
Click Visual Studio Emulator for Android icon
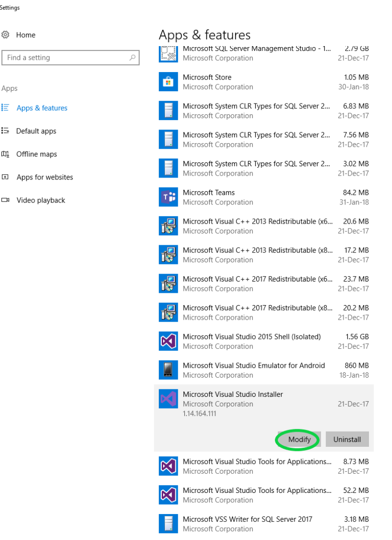pyautogui.click(x=168, y=370)
